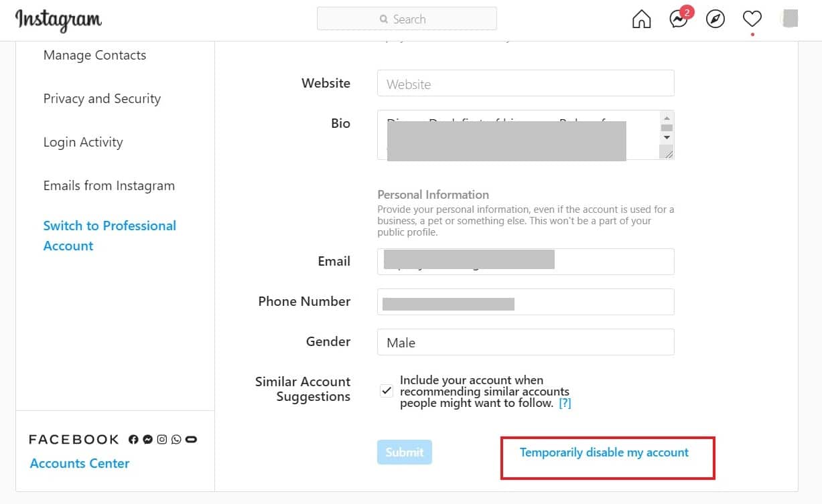Open the Gender selection field
The height and width of the screenshot is (504, 822).
tap(525, 342)
